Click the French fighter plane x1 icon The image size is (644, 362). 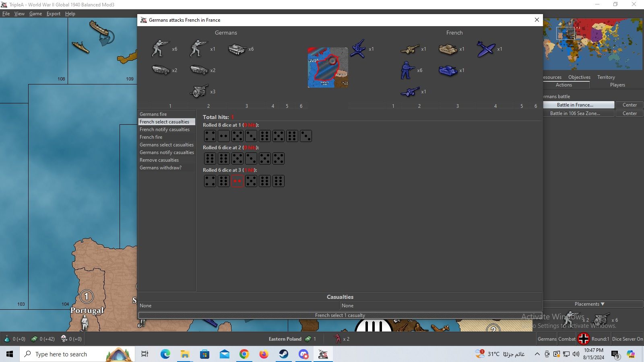[486, 49]
